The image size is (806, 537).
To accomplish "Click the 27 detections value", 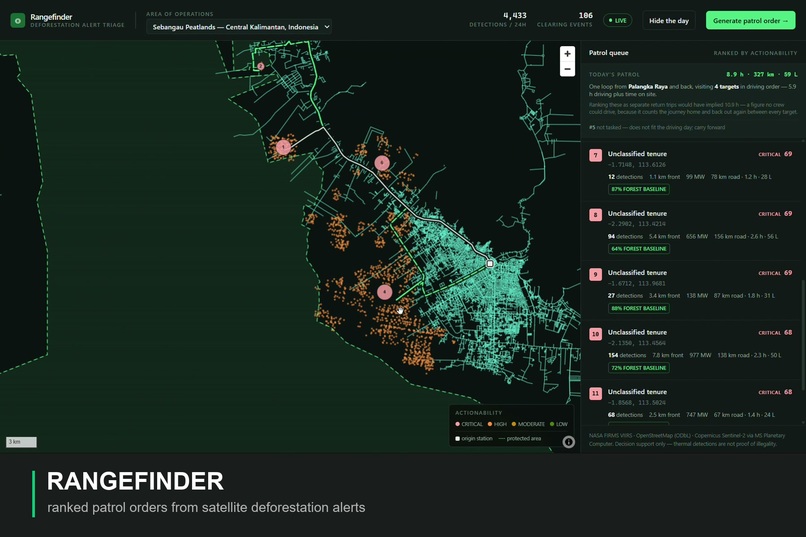I will 625,296.
